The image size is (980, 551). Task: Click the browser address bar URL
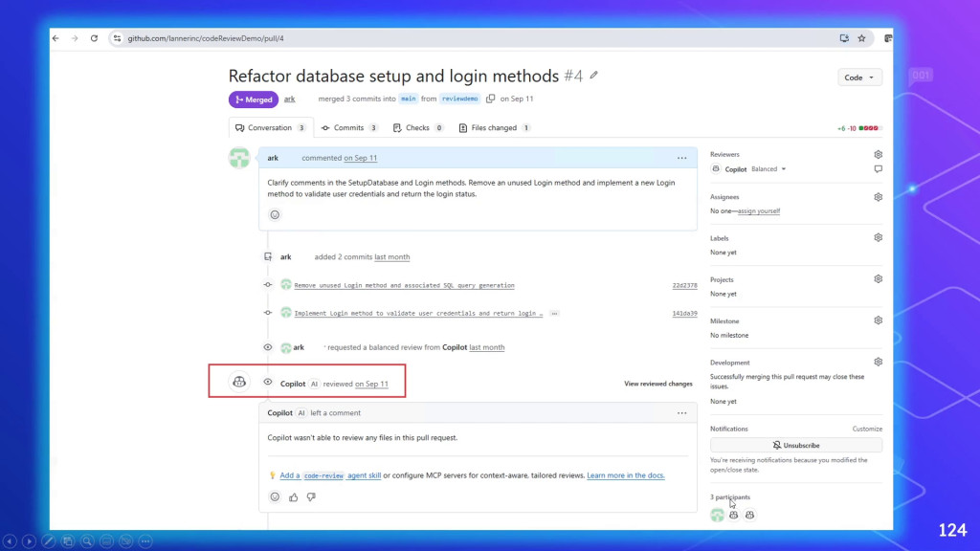click(206, 38)
